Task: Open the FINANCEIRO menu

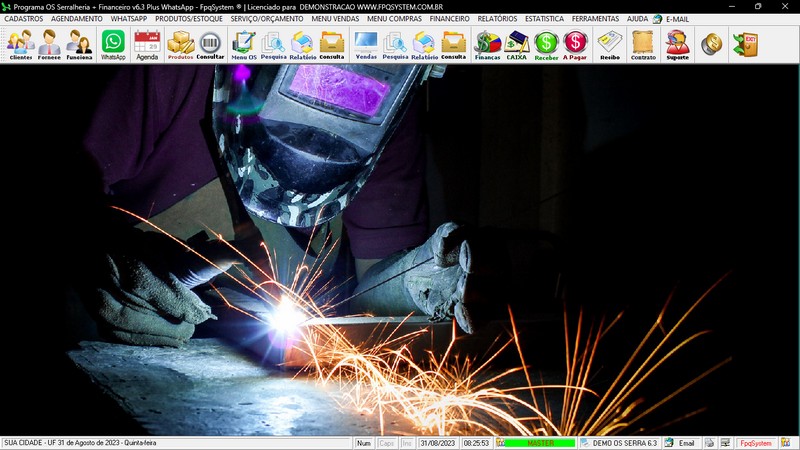Action: pos(449,19)
